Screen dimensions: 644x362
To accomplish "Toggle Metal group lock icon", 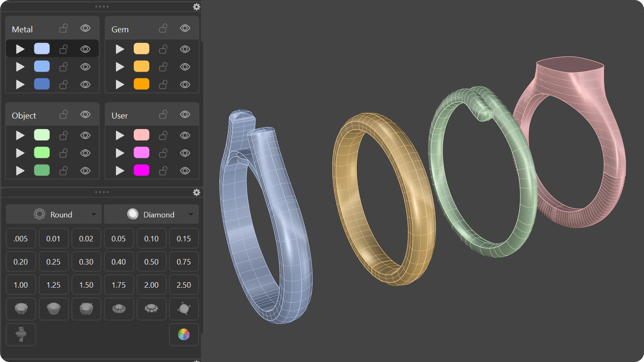I will (x=63, y=28).
